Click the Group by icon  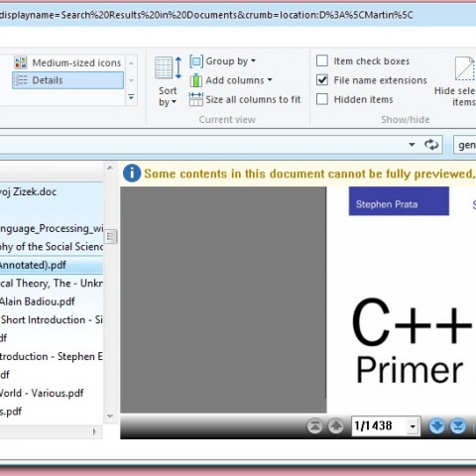196,61
